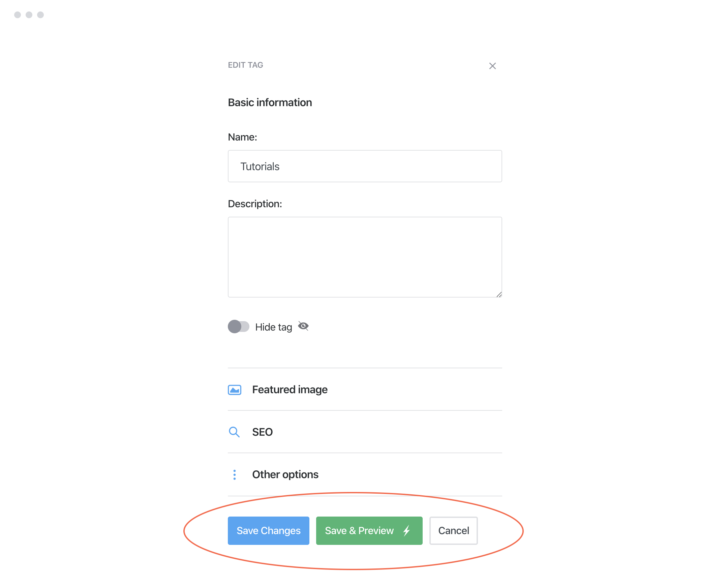728x588 pixels.
Task: Select the EDIT TAG header label
Action: pos(245,65)
